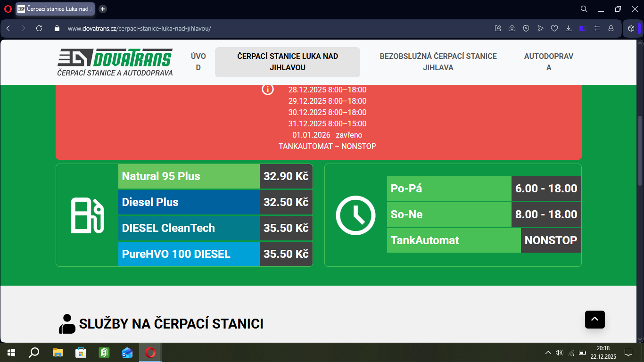Viewport: 644px width, 362px height.
Task: Click the 32.50 Kč price
Action: (286, 202)
